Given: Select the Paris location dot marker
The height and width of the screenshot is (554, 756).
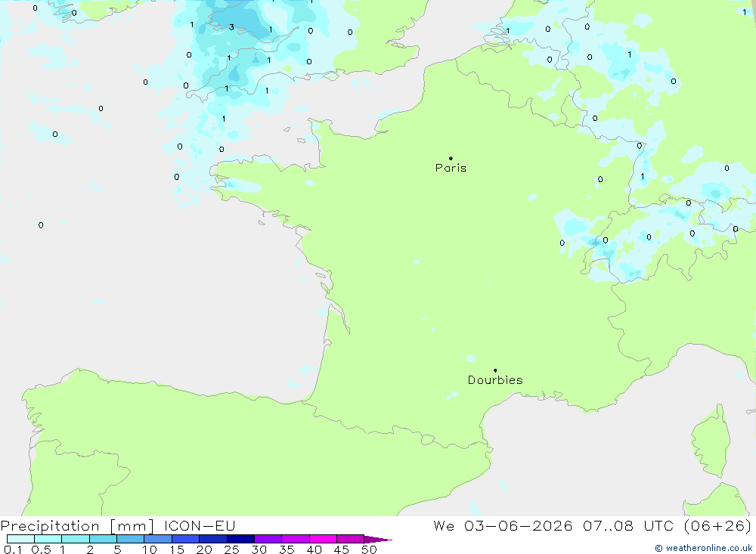Looking at the screenshot, I should [451, 158].
